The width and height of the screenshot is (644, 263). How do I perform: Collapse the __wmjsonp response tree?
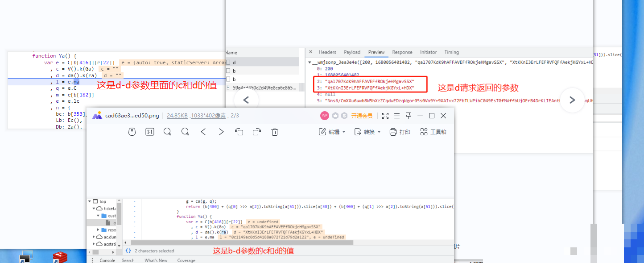tap(310, 63)
